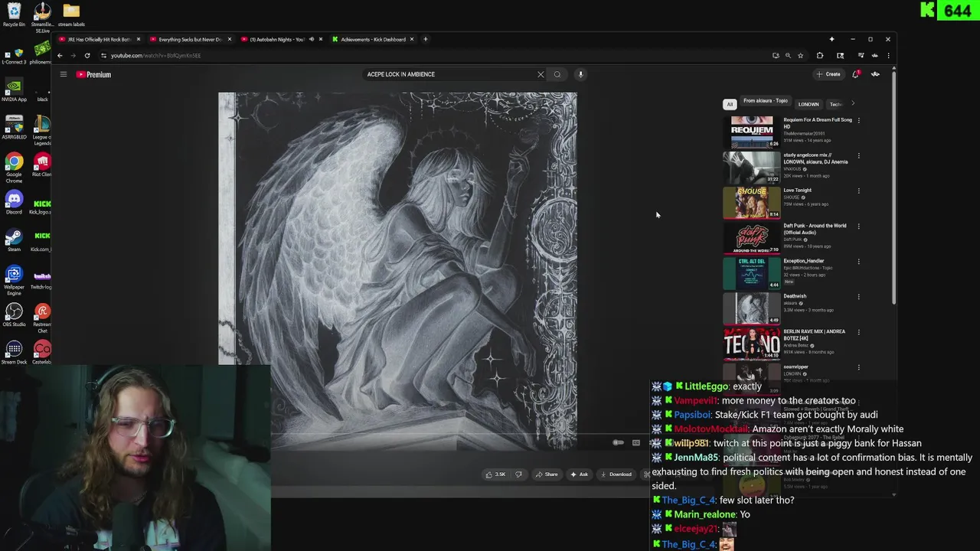Screen dimensions: 980x551
Task: Toggle subtitles closed captions button
Action: (x=636, y=442)
